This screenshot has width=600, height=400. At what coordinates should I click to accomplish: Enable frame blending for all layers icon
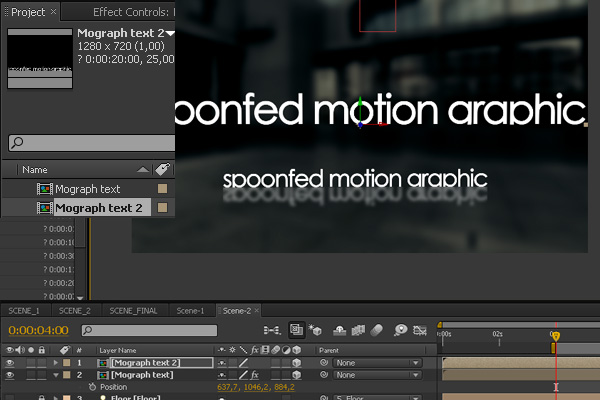pos(358,330)
